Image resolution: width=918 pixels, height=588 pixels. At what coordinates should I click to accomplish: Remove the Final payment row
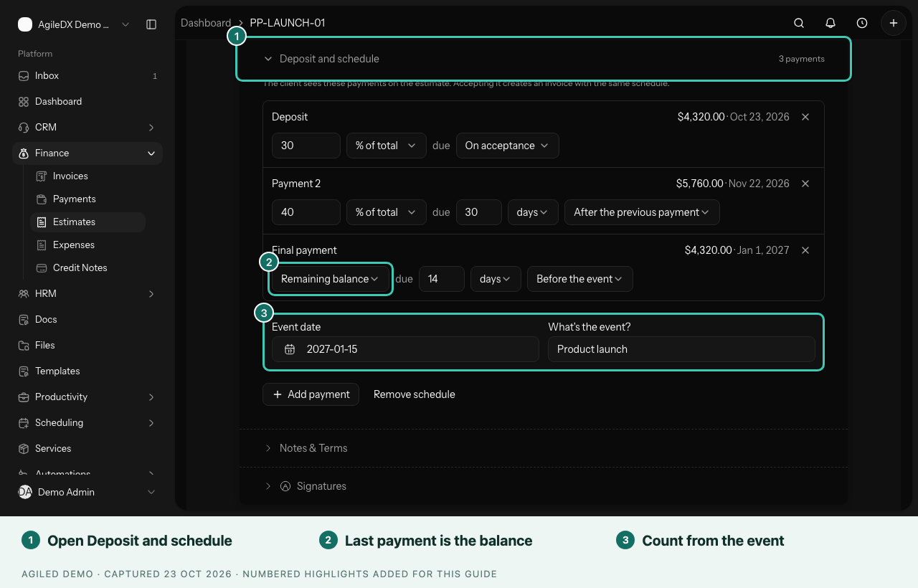tap(805, 250)
